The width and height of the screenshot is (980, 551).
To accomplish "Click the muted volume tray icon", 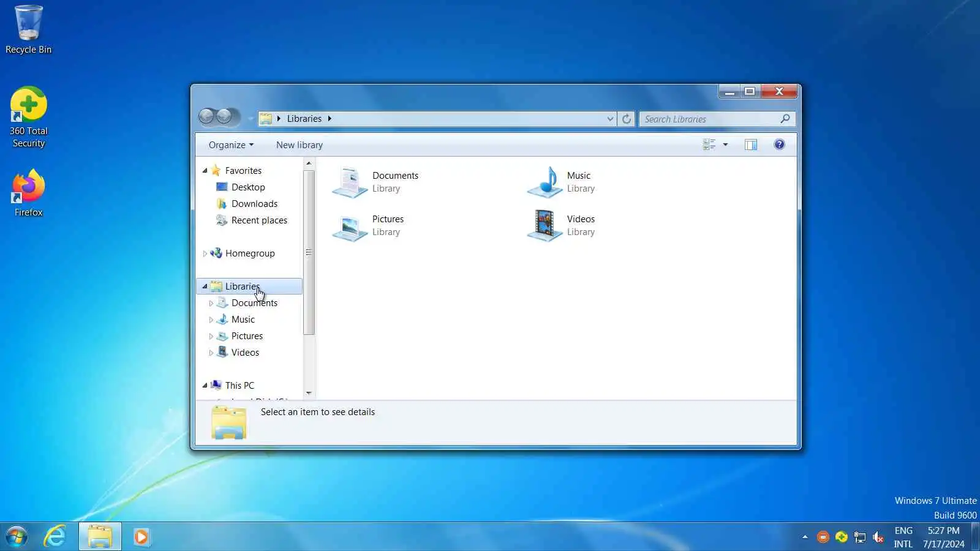I will [x=878, y=538].
